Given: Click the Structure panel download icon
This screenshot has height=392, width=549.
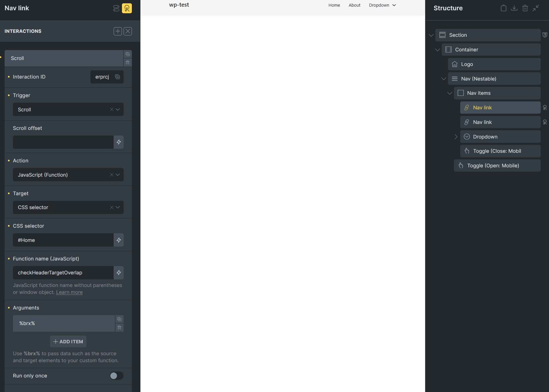Looking at the screenshot, I should coord(514,8).
